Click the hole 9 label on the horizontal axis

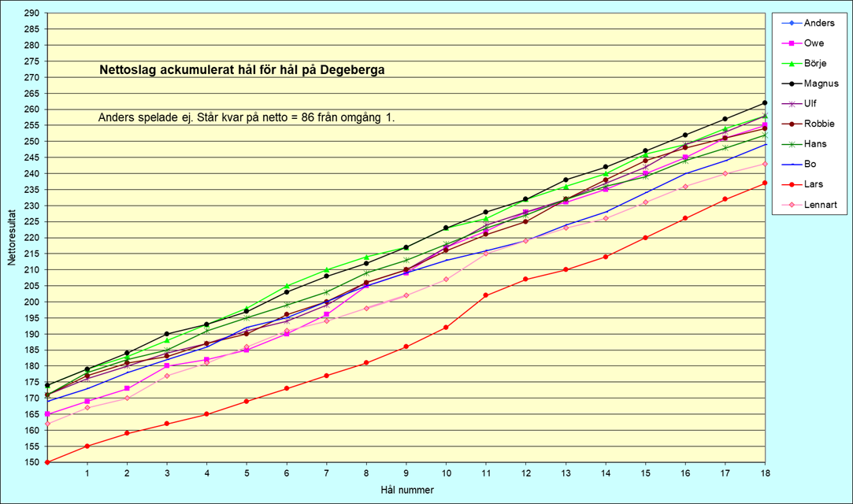point(406,473)
